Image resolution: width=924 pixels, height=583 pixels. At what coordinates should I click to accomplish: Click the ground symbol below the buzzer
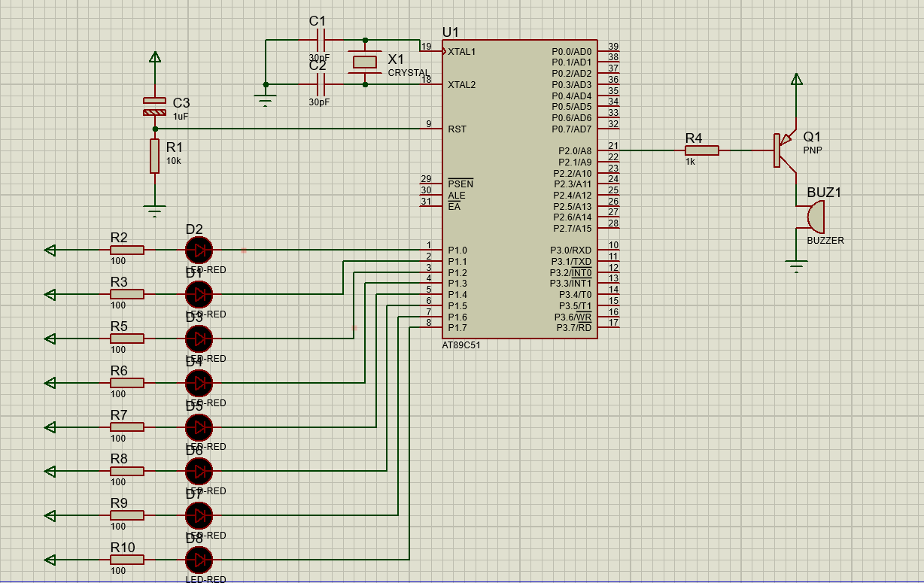point(796,265)
